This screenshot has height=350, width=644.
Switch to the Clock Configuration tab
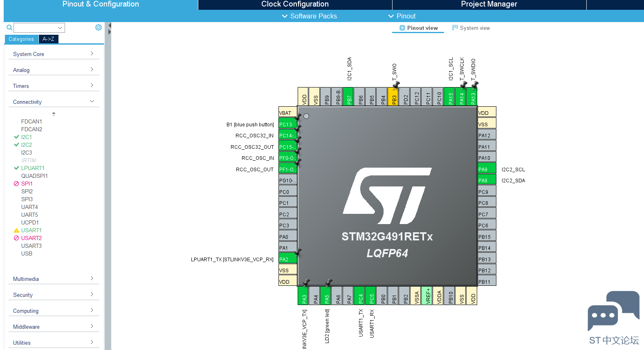295,4
